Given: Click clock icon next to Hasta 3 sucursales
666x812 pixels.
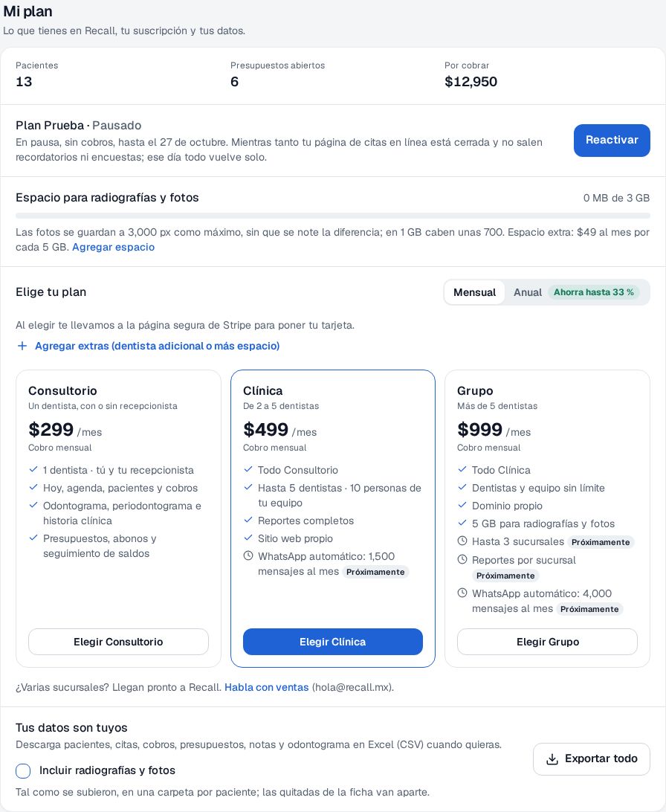Looking at the screenshot, I should (x=462, y=541).
